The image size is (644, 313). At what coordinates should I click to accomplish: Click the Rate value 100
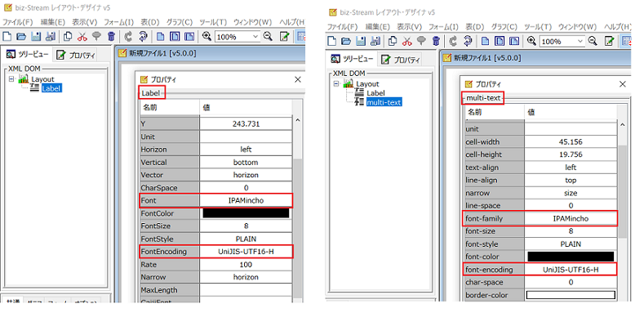[x=246, y=265]
